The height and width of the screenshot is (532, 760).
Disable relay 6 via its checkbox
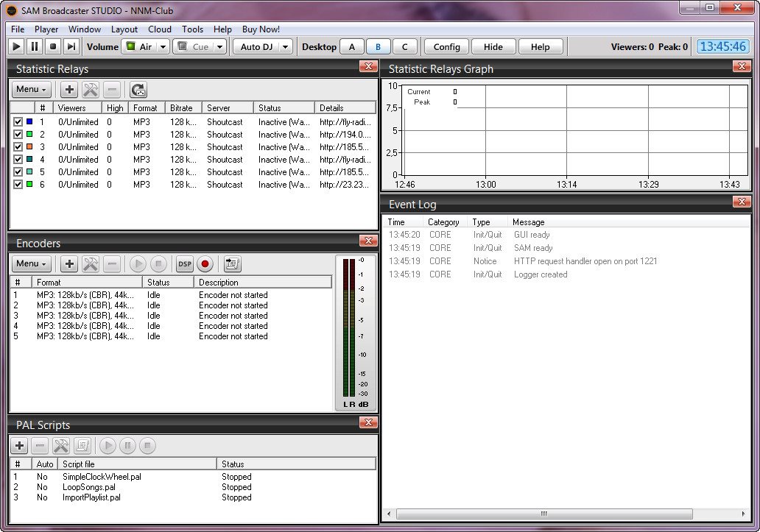18,185
